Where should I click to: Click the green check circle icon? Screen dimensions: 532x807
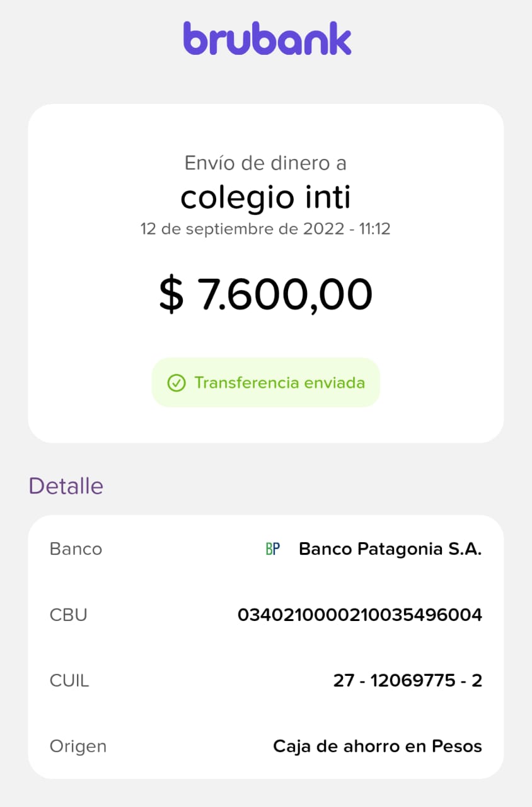tap(176, 383)
